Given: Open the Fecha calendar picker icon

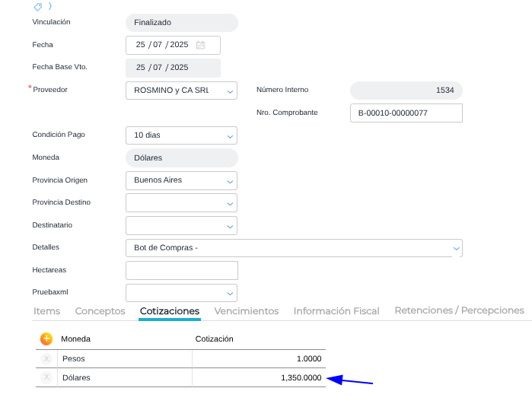Looking at the screenshot, I should (x=200, y=45).
